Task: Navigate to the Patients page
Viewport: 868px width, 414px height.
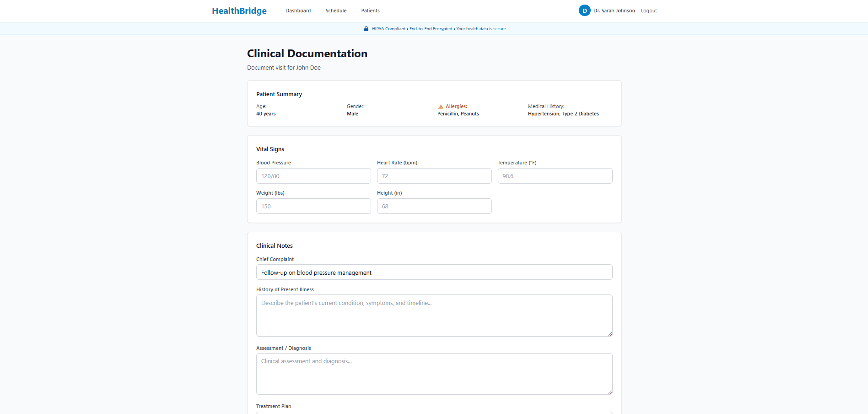Action: point(370,11)
